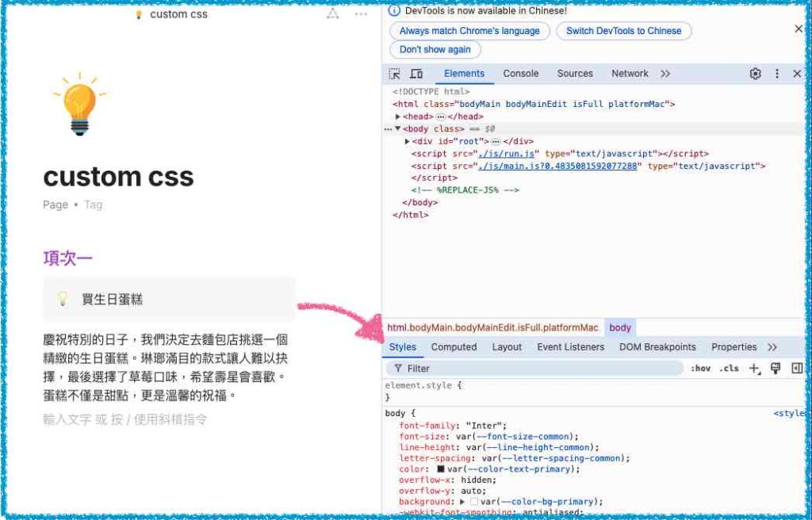Select the Styles sidebar tab
Image resolution: width=812 pixels, height=520 pixels.
coord(402,347)
